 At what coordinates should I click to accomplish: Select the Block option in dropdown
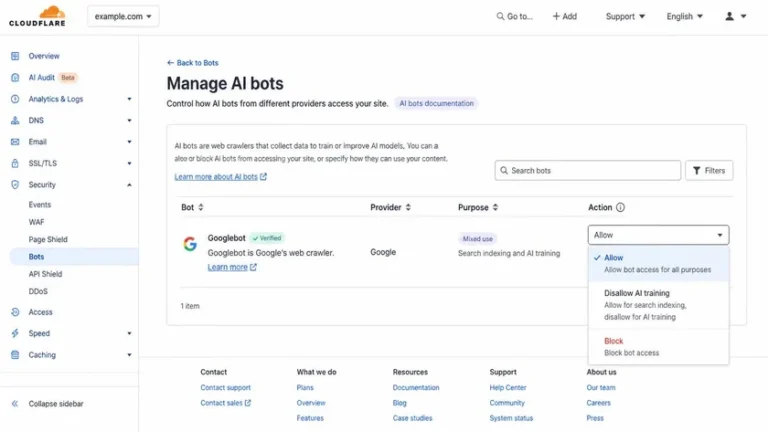click(x=658, y=346)
